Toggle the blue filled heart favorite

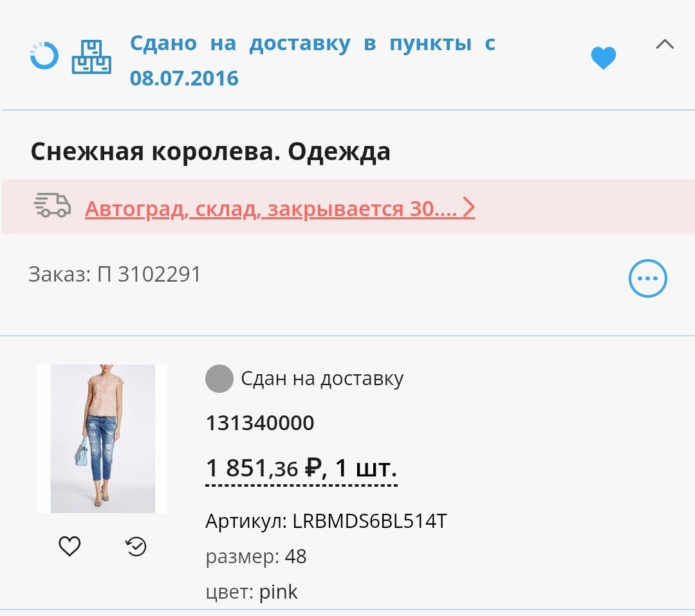604,58
